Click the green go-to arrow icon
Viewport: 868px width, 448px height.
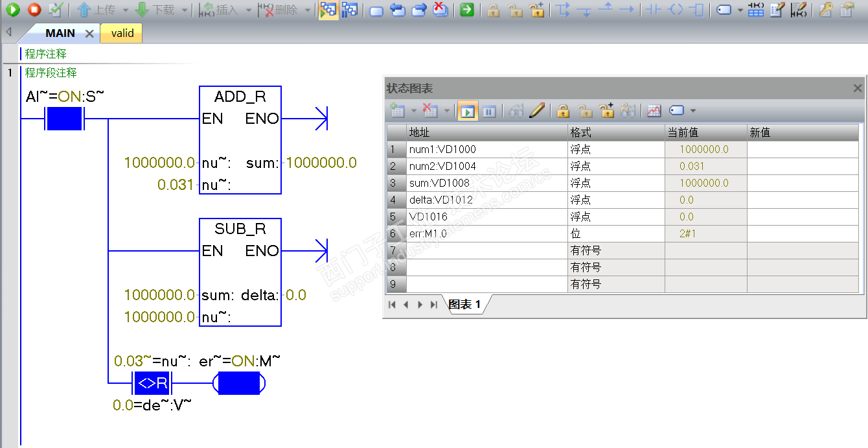[x=467, y=10]
